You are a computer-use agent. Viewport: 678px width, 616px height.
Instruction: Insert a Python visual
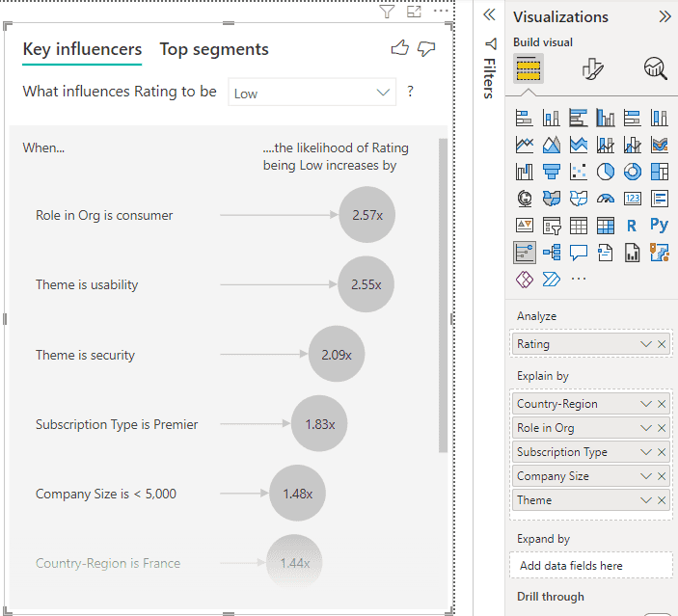(660, 226)
